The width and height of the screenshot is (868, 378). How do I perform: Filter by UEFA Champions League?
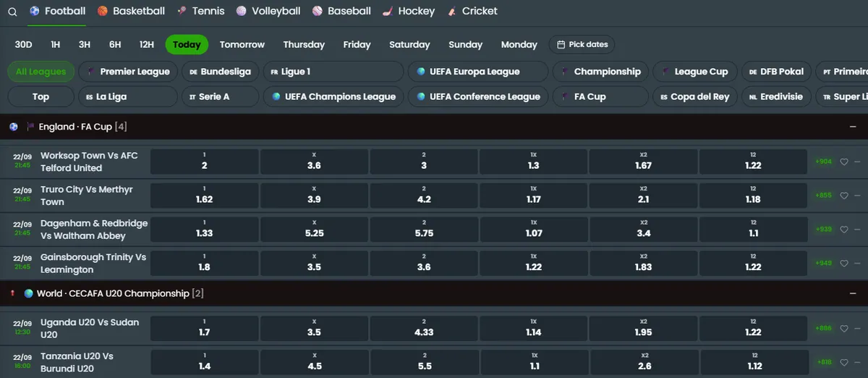(x=333, y=96)
